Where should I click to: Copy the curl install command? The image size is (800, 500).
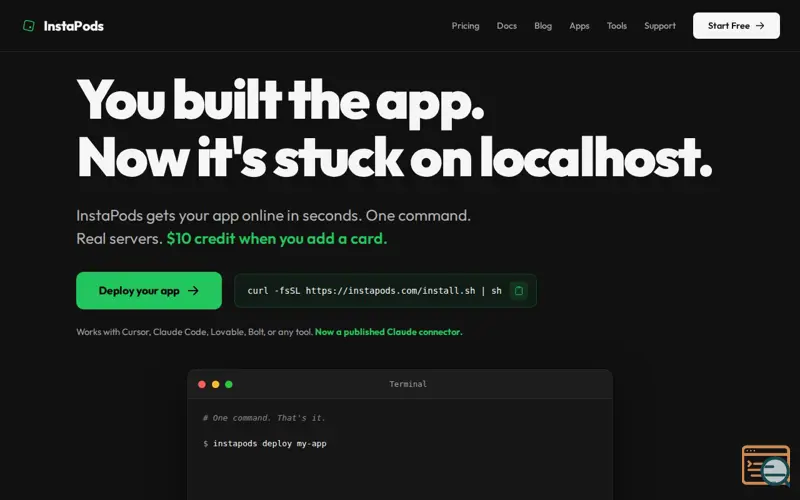coord(518,291)
